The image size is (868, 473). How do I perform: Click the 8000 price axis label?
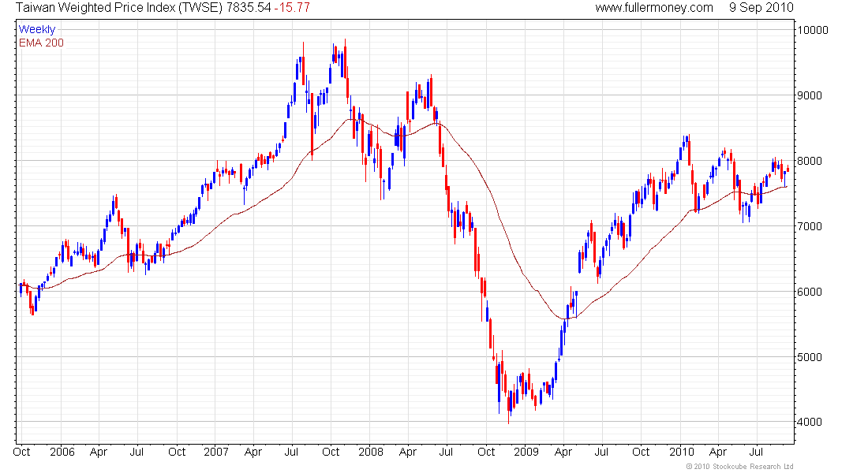(810, 161)
